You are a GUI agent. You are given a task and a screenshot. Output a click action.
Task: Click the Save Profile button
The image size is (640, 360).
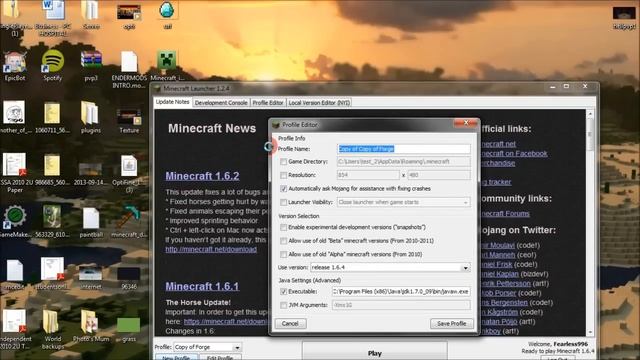tap(451, 324)
